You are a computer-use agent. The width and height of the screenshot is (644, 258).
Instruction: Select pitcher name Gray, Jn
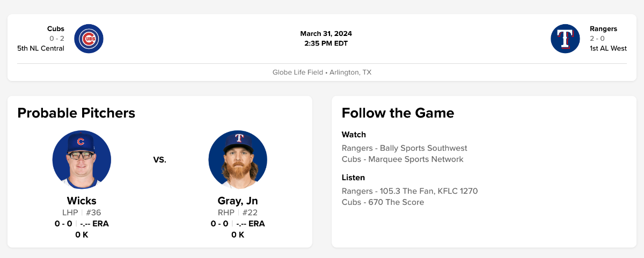pyautogui.click(x=238, y=201)
